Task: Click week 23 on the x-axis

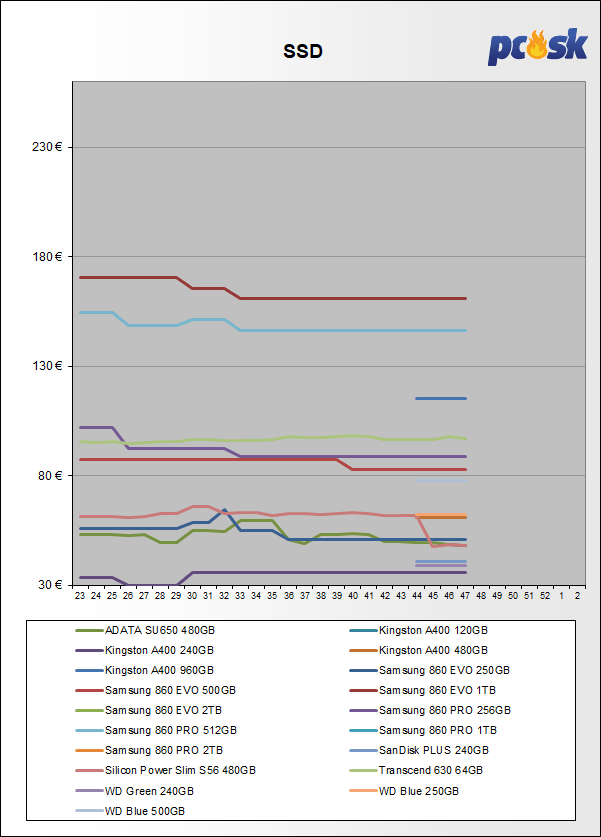Action: point(80,595)
